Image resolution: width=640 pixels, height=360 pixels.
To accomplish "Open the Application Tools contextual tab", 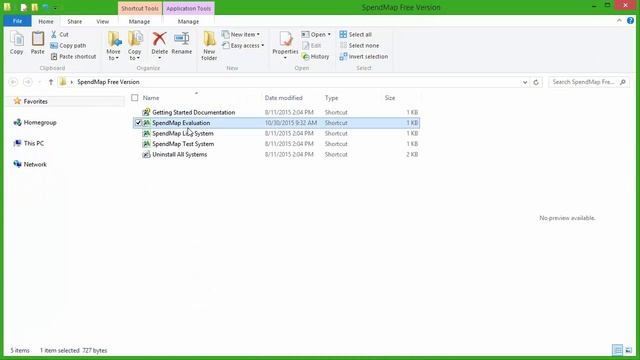I will (189, 8).
